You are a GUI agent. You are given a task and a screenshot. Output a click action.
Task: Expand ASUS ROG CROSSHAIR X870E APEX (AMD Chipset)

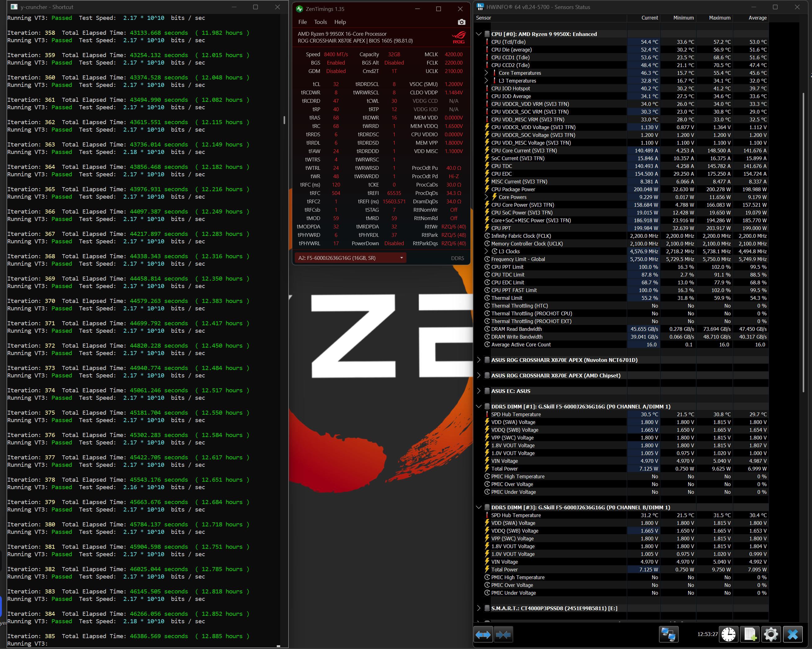click(479, 376)
